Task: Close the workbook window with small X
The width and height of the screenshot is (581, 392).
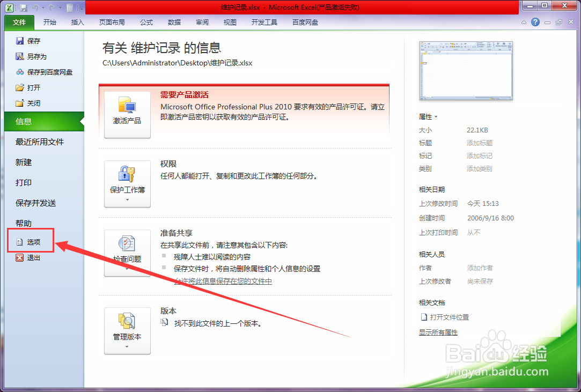Action: 571,22
